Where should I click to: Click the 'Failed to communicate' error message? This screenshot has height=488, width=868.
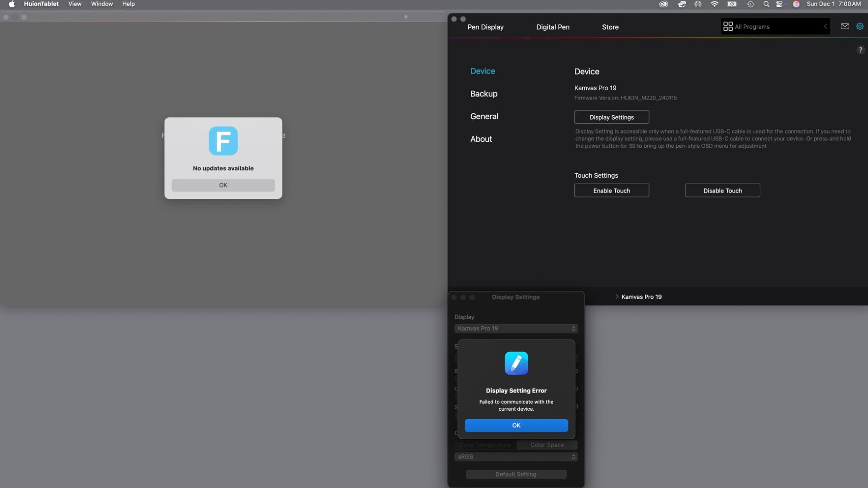coord(516,406)
